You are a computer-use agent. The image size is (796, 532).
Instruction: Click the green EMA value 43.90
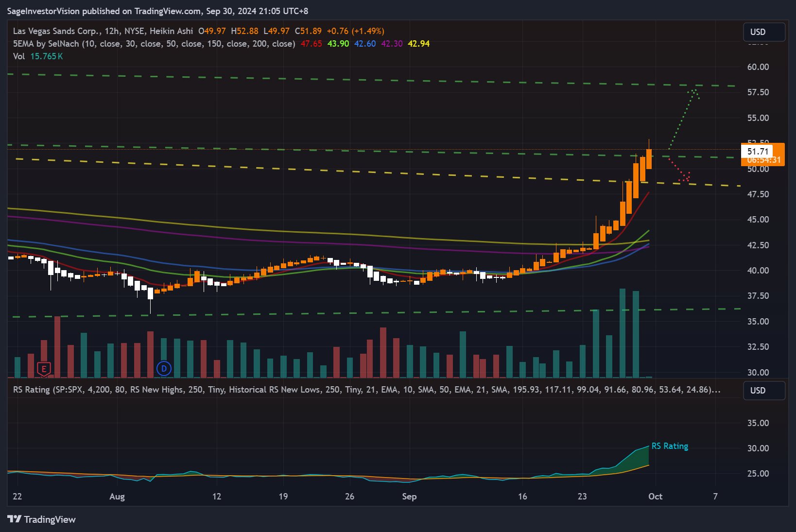[x=338, y=44]
